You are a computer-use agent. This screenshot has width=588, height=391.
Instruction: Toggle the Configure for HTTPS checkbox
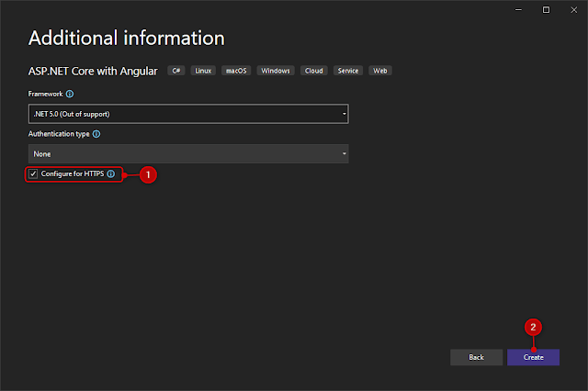pyautogui.click(x=33, y=173)
